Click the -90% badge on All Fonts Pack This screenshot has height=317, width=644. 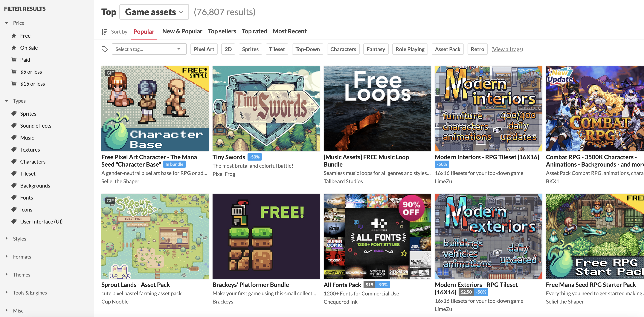tap(382, 285)
